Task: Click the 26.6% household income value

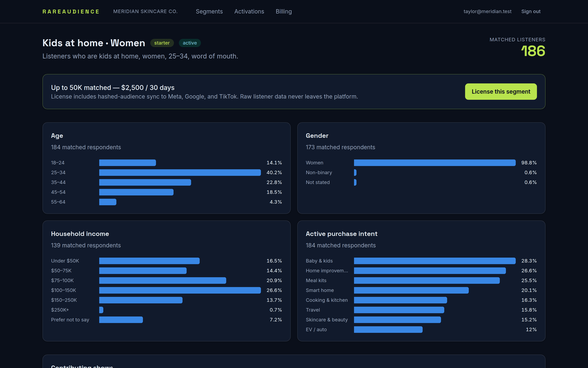Action: pos(274,290)
